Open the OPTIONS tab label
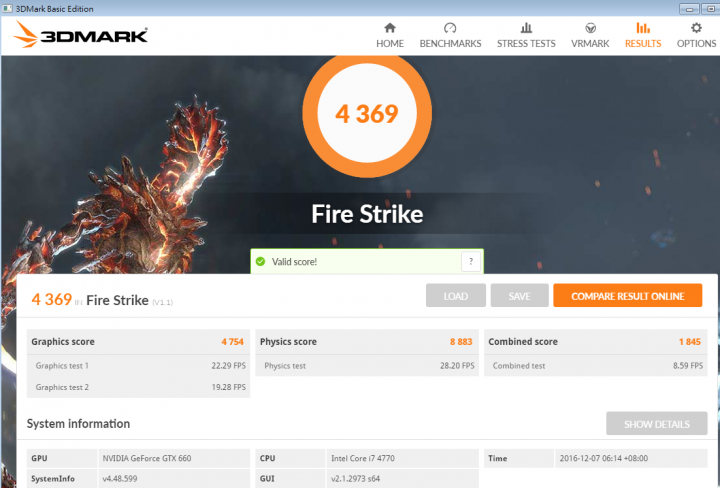The image size is (720, 488). (696, 44)
